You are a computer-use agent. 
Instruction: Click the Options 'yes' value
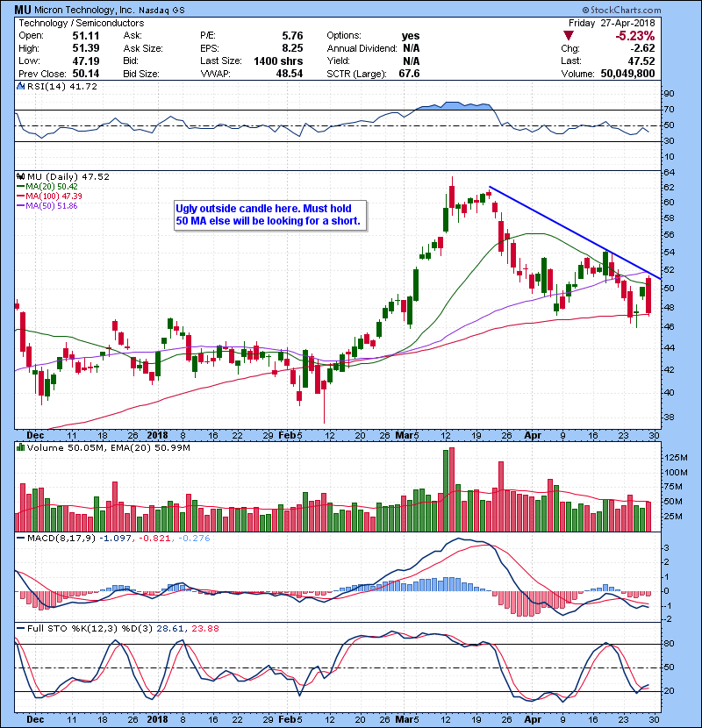tap(411, 36)
